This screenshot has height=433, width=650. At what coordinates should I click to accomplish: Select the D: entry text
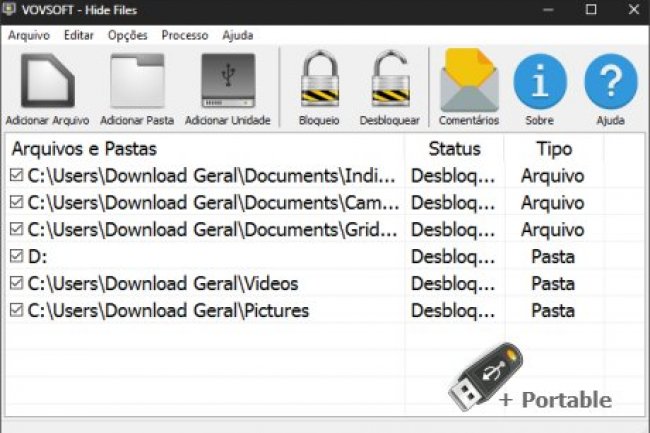click(x=37, y=257)
